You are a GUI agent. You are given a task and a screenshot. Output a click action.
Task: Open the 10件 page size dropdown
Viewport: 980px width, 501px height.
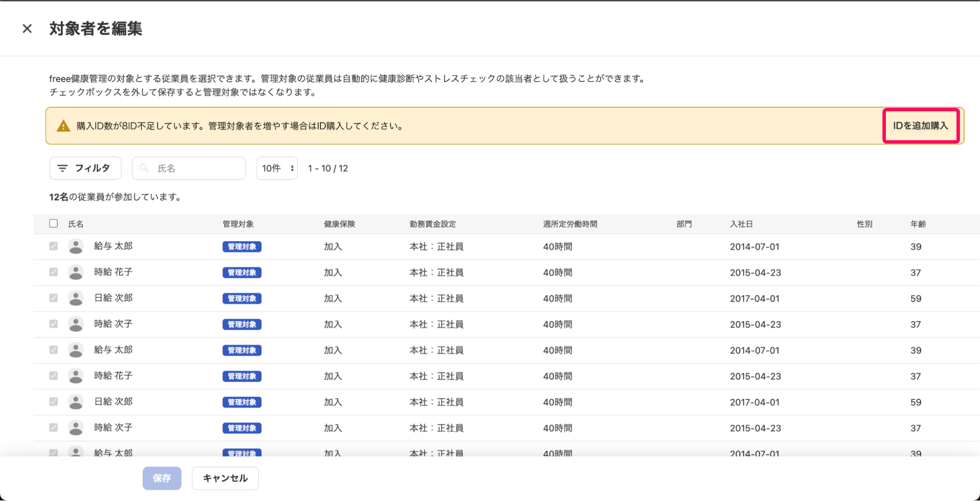pyautogui.click(x=277, y=168)
